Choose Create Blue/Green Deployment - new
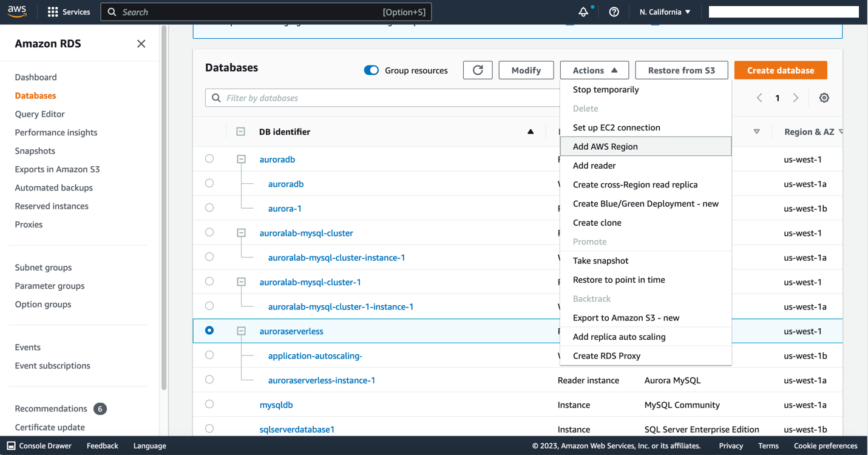 click(x=646, y=204)
